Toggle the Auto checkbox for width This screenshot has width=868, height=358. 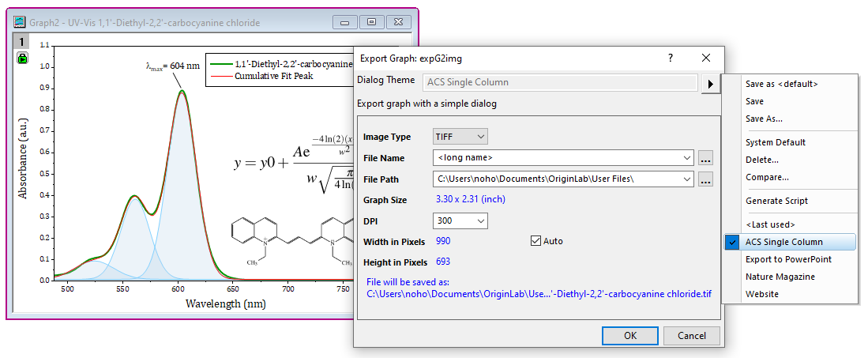(x=536, y=241)
